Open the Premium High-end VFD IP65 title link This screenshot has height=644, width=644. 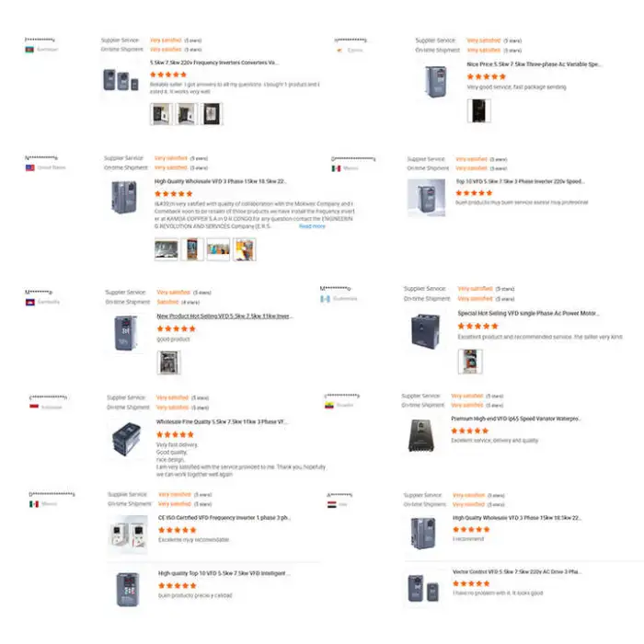tap(516, 419)
